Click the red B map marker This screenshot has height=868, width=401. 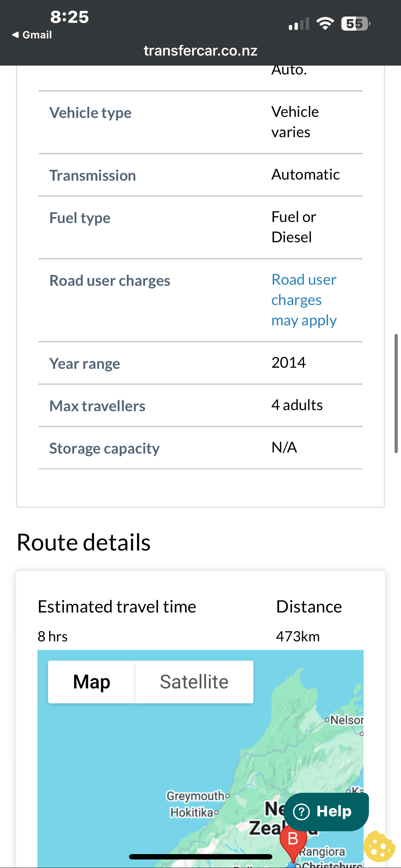point(293,840)
